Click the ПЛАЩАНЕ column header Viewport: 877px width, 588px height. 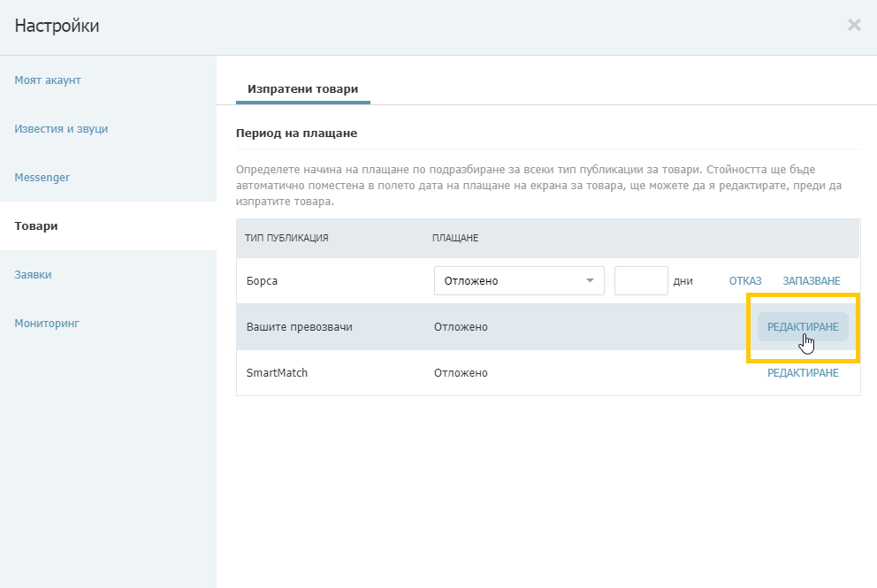pos(455,238)
